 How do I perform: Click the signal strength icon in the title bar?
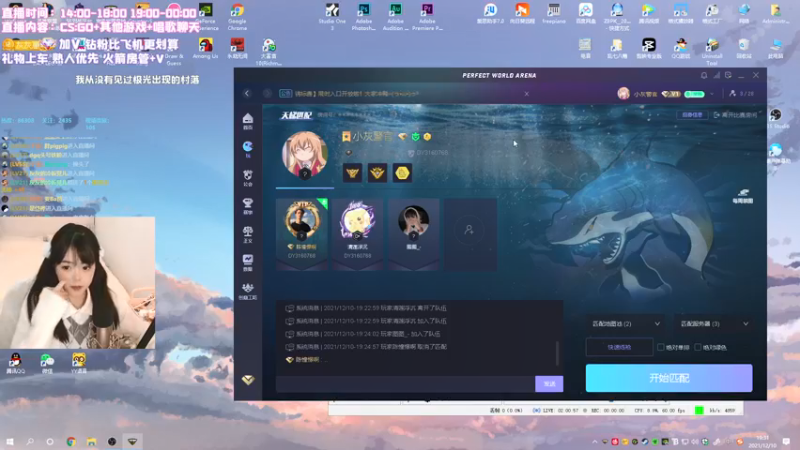(717, 76)
